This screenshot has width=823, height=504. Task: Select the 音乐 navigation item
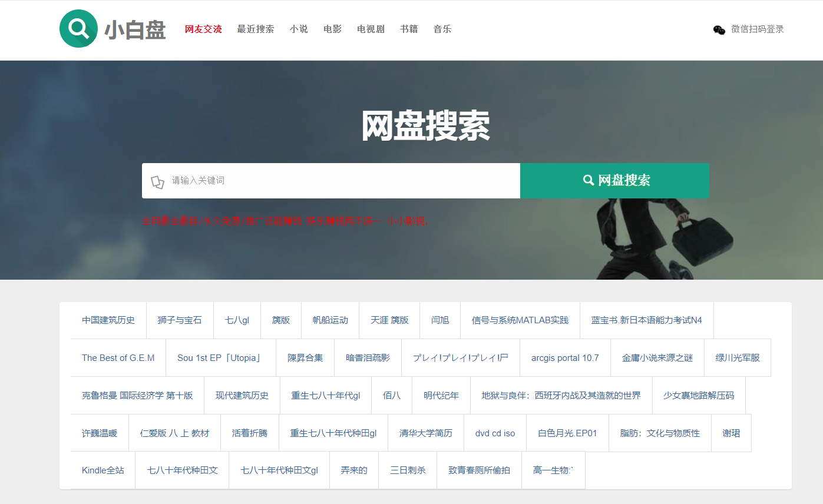click(x=442, y=29)
